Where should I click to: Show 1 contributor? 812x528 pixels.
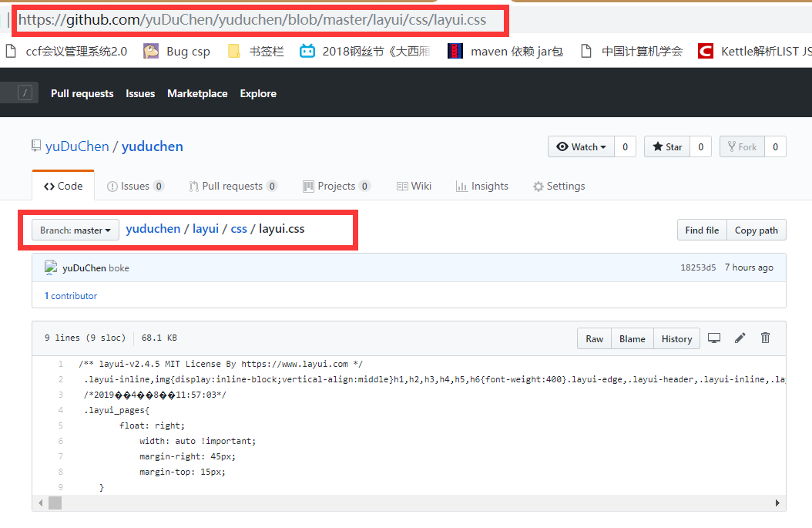[x=71, y=296]
